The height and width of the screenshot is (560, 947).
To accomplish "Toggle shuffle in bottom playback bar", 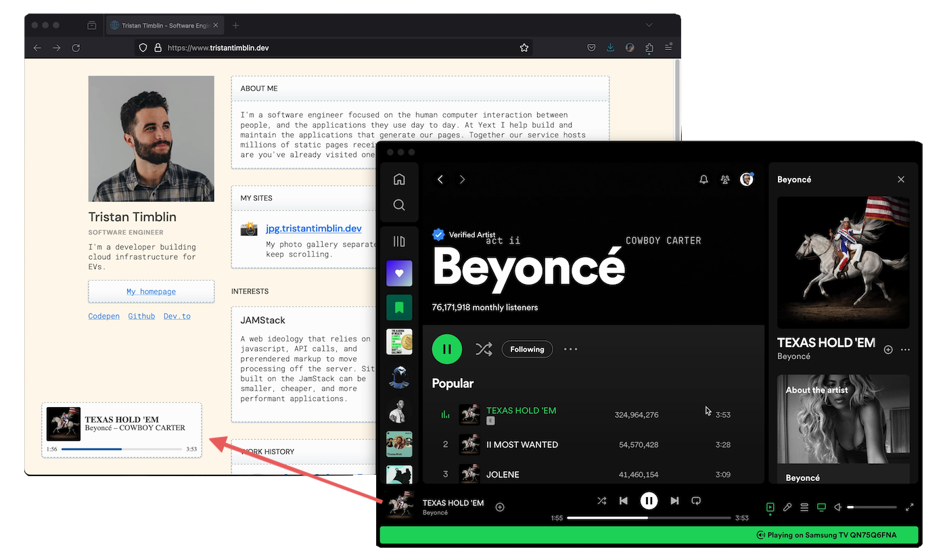I will tap(602, 500).
